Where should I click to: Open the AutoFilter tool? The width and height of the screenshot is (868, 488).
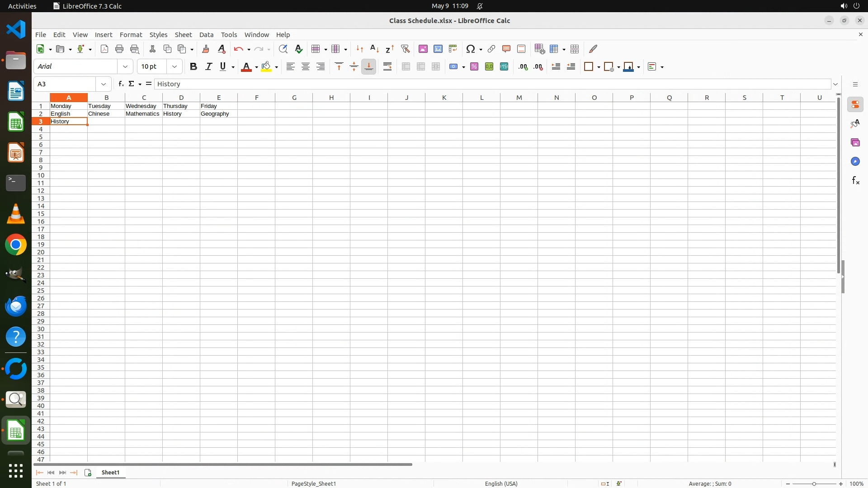click(405, 49)
